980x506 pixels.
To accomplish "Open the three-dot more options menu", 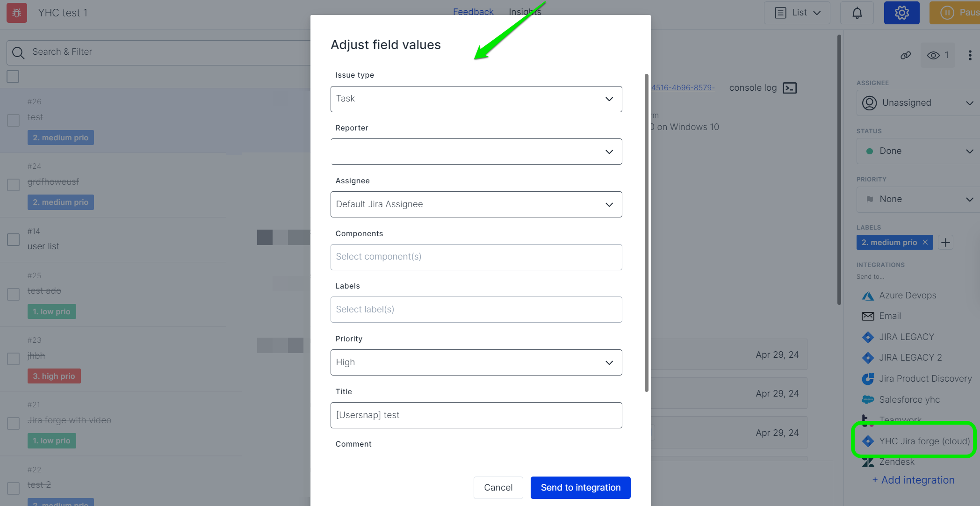I will click(x=970, y=55).
